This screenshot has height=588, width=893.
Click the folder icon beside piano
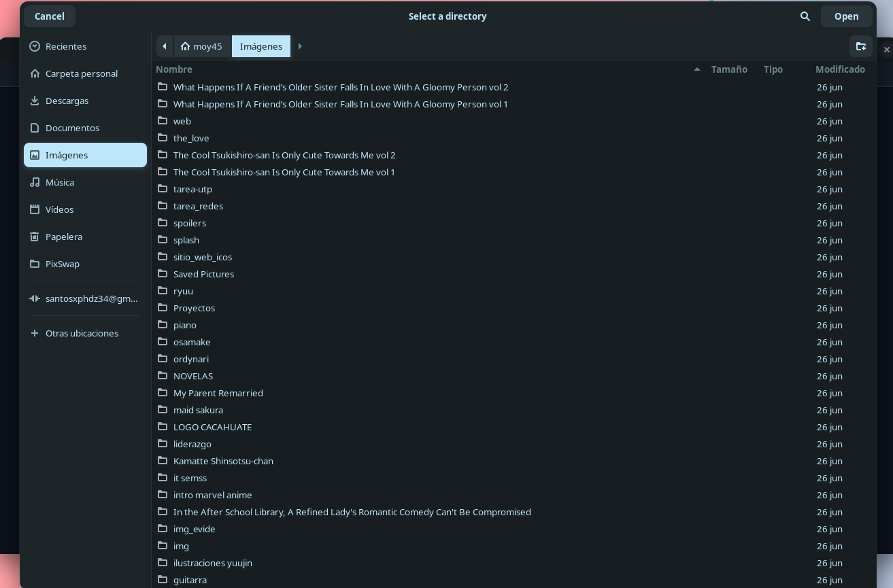click(x=163, y=325)
